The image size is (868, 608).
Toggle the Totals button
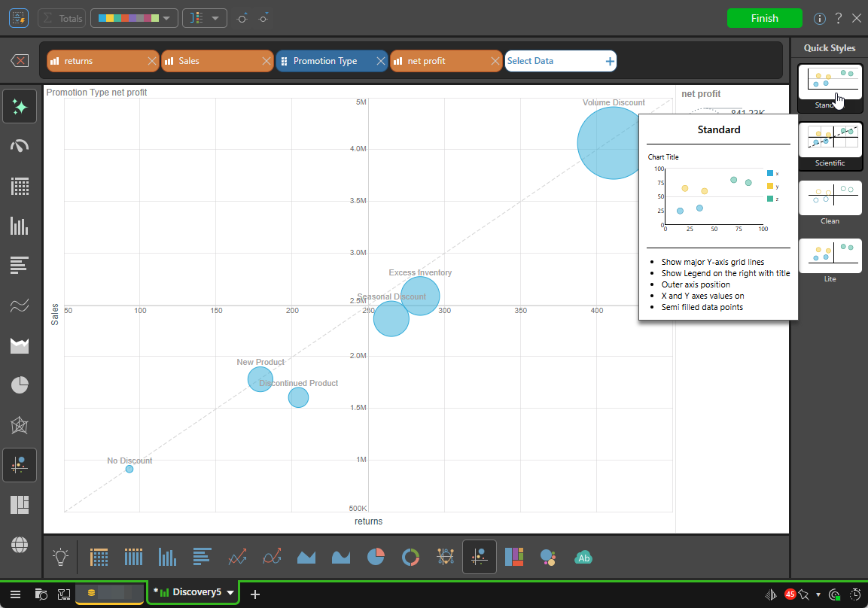click(62, 18)
